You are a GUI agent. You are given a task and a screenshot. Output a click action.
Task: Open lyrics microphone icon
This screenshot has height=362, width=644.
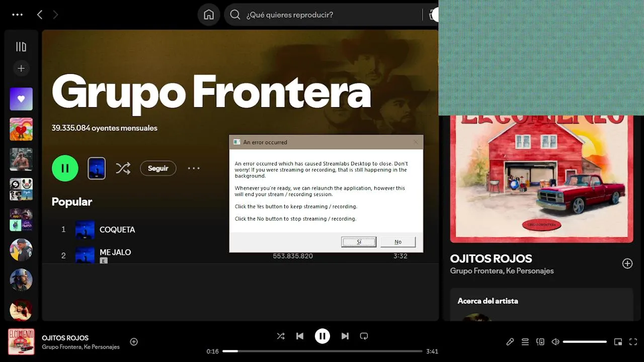(x=510, y=342)
